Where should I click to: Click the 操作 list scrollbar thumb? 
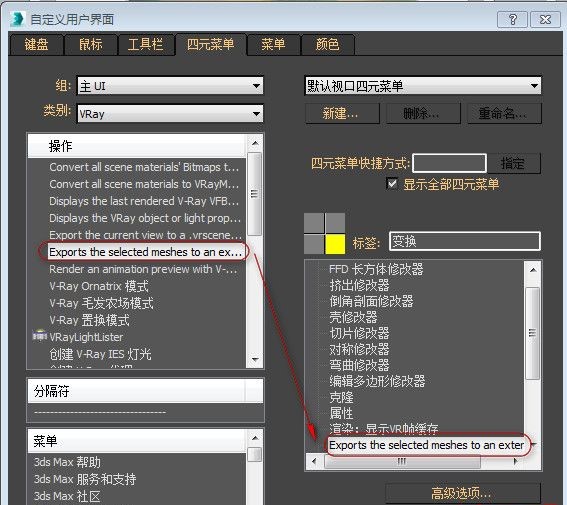pos(255,194)
